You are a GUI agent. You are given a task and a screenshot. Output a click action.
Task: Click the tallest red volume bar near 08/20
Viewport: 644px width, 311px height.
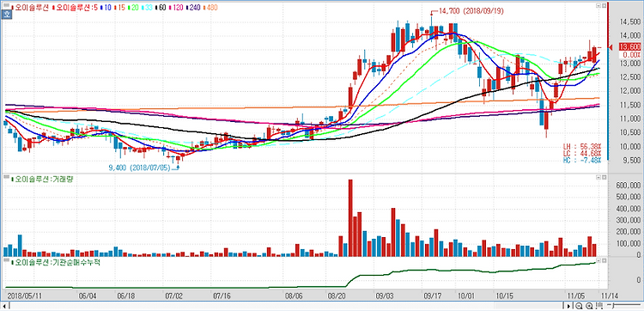[x=350, y=217]
